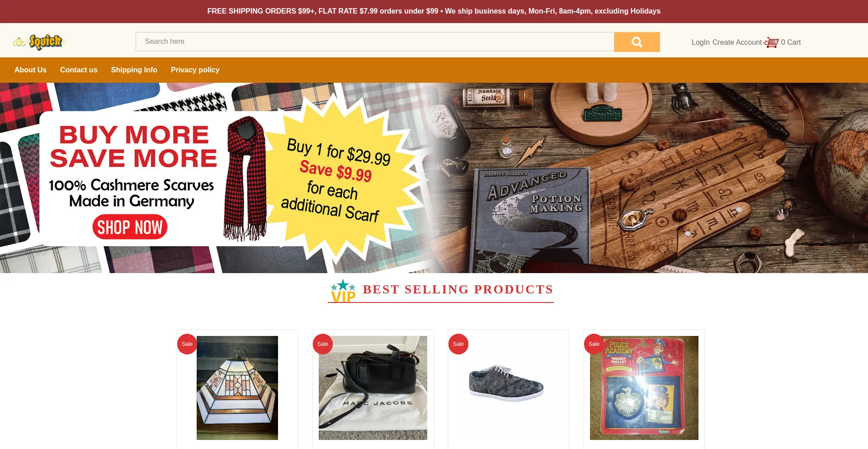868x449 pixels.
Task: Click the Sale badge on stained glass lamp
Action: pos(187,344)
